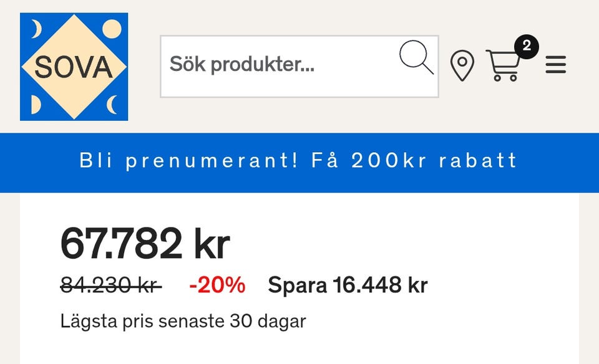599x364 pixels.
Task: Click the "Spara 16.448 kr" savings text
Action: [x=348, y=285]
